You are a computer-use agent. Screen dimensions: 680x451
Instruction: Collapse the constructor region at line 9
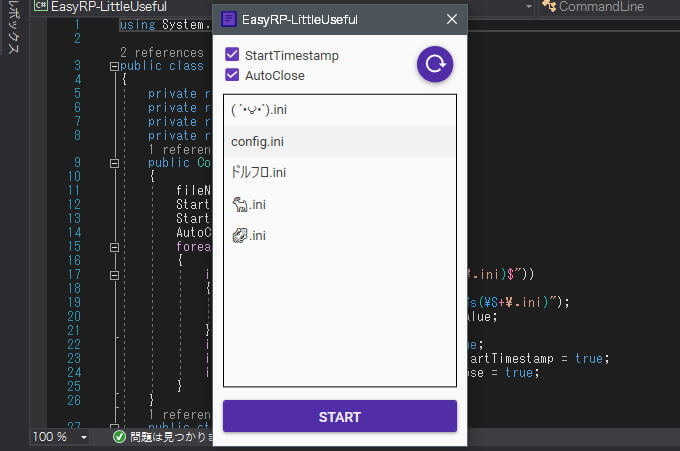pyautogui.click(x=113, y=162)
